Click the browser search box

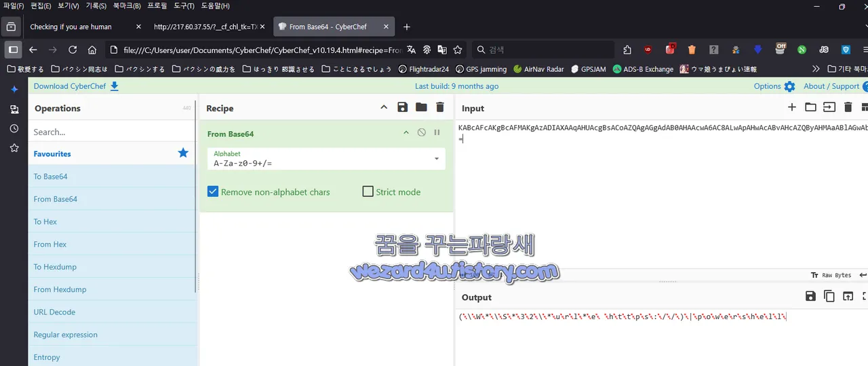coord(542,50)
